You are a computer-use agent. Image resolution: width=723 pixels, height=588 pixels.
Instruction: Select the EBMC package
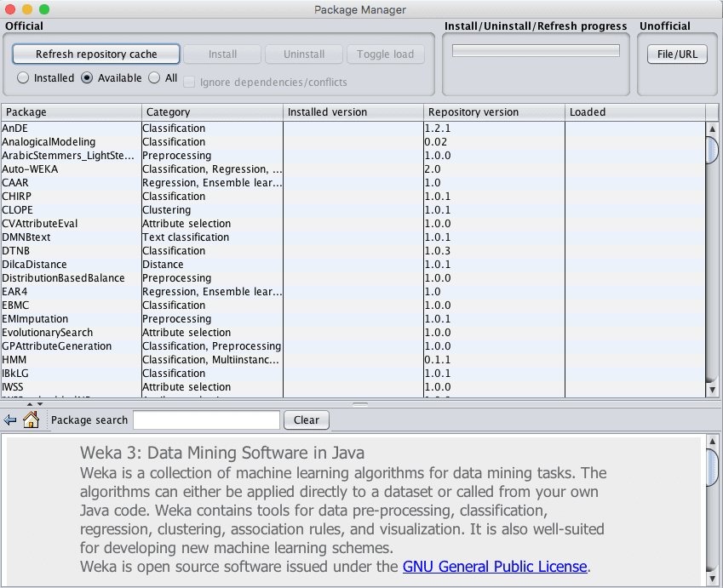[x=353, y=305]
